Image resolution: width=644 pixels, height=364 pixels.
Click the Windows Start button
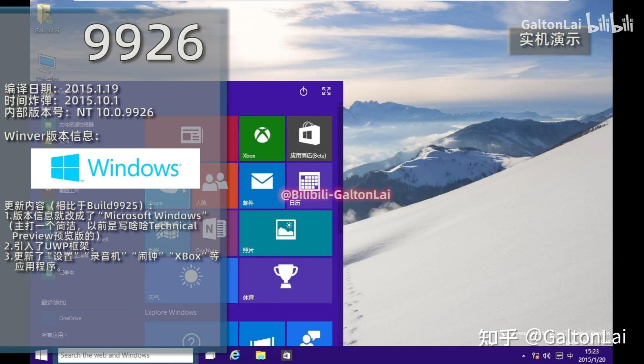tap(41, 355)
